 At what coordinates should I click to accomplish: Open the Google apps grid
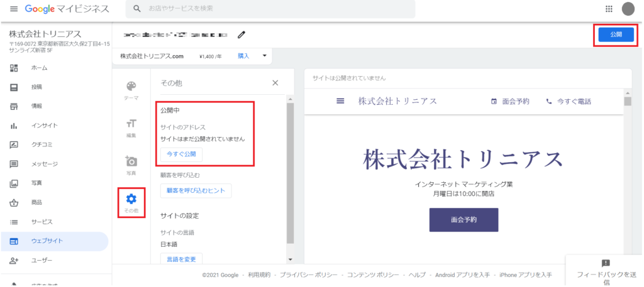click(x=609, y=9)
